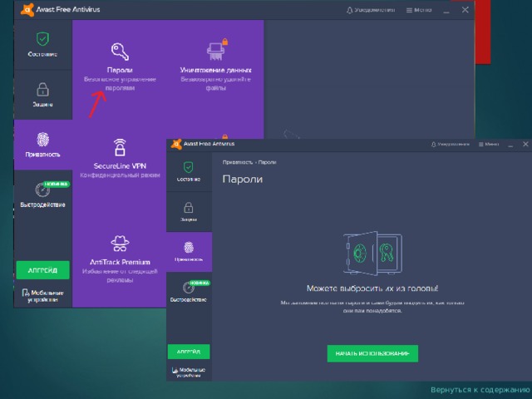Image resolution: width=532 pixels, height=399 pixels.
Task: Open Мобильные устройства link in back window
Action: click(42, 296)
